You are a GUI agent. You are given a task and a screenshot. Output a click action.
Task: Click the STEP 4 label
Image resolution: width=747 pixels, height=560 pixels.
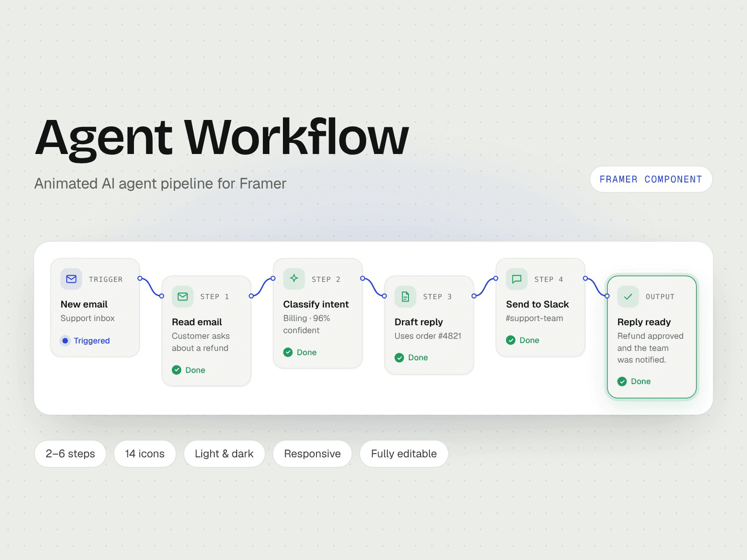click(549, 280)
